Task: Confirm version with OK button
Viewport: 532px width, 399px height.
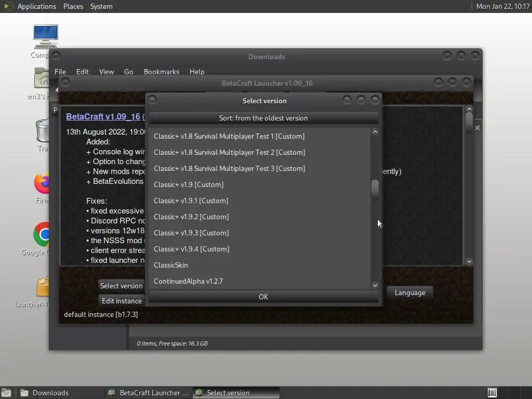Action: point(263,297)
